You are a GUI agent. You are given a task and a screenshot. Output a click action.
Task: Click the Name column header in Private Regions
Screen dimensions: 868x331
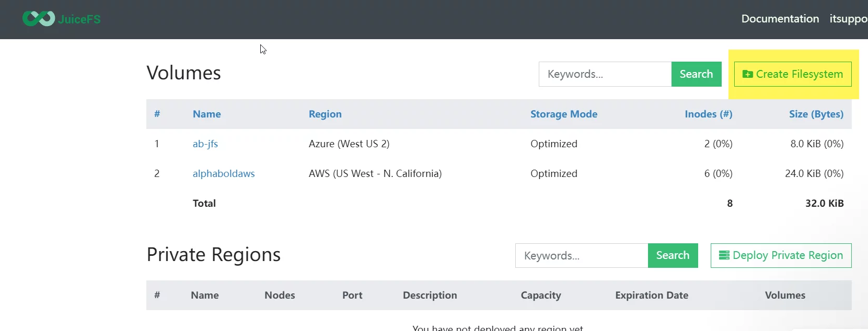(x=204, y=295)
